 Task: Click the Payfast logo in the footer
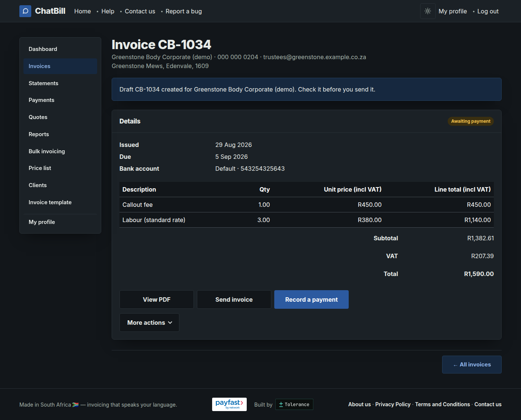(x=229, y=404)
